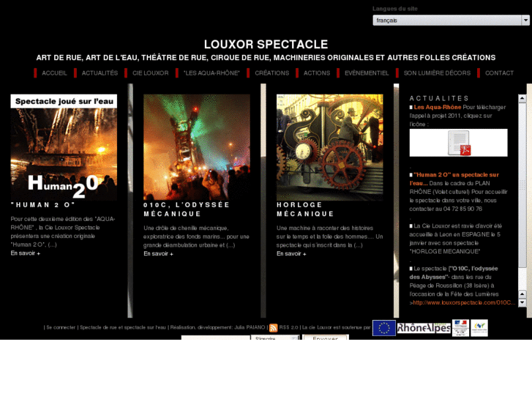Open the CIE LOUXOR menu item
532x399 pixels.
[x=151, y=73]
